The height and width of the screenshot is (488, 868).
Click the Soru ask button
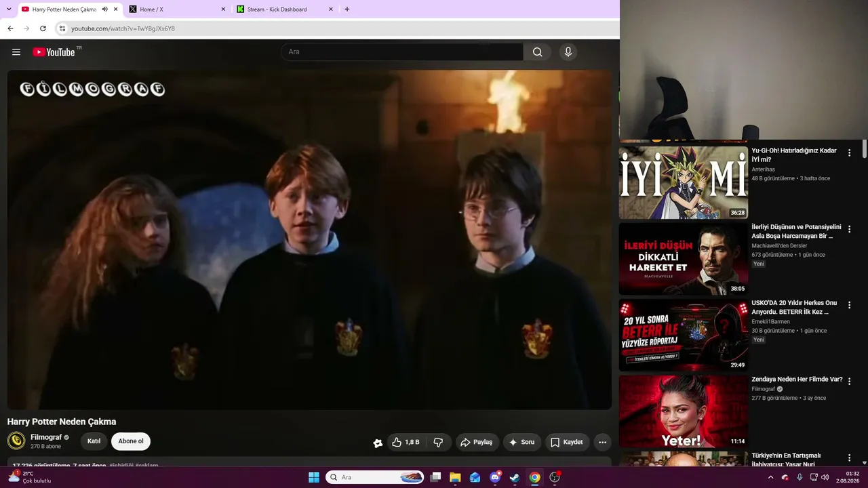pos(522,442)
